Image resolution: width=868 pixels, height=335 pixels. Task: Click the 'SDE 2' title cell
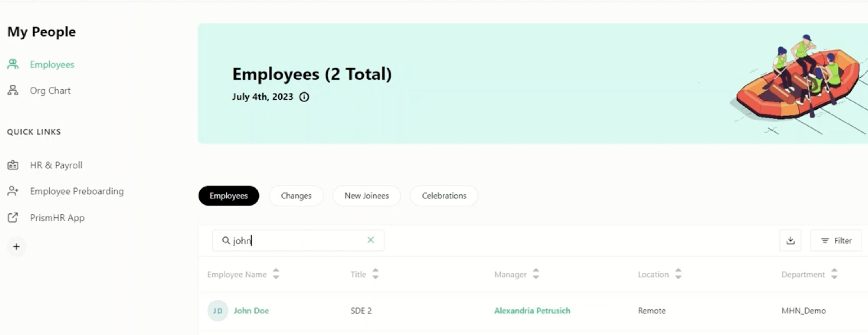(361, 311)
